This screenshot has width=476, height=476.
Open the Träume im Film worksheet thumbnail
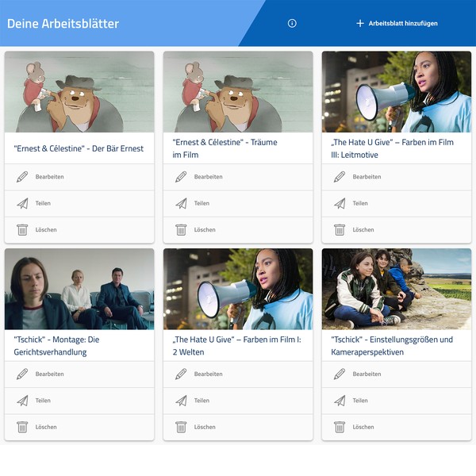(238, 92)
